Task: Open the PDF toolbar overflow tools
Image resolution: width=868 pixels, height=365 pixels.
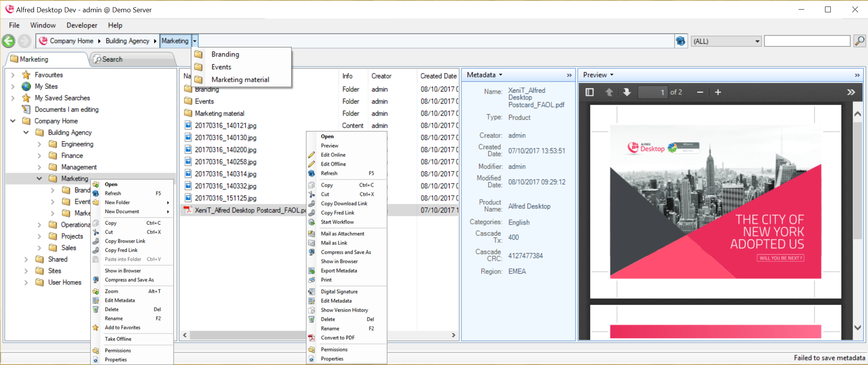Action: coord(851,92)
